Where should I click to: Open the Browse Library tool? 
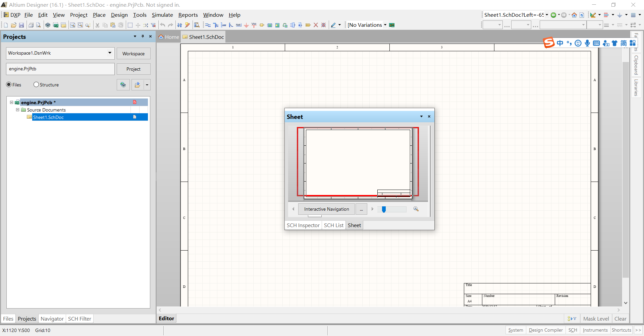pyautogui.click(x=197, y=25)
